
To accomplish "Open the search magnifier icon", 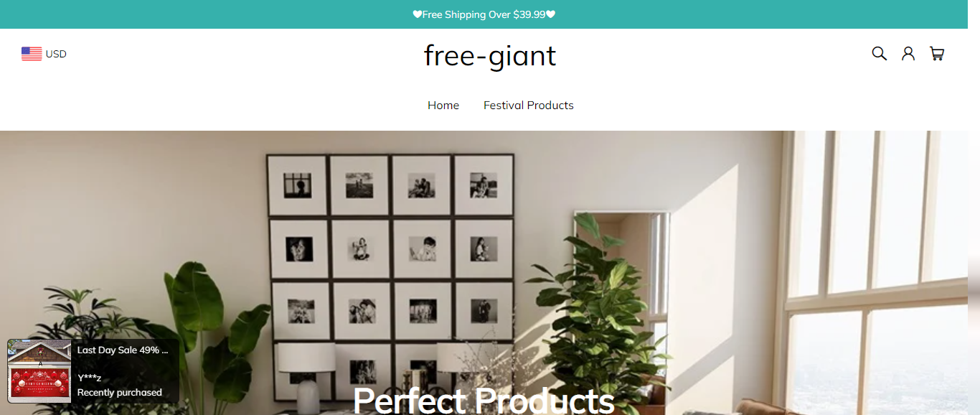I will 879,53.
